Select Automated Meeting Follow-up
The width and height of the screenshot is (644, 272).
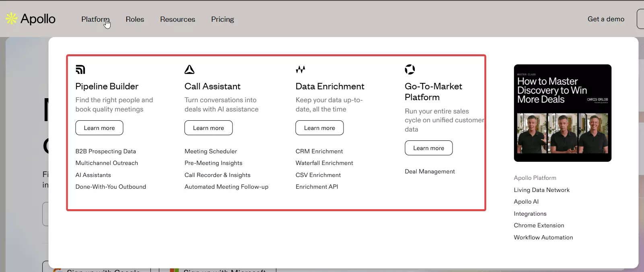pos(226,187)
